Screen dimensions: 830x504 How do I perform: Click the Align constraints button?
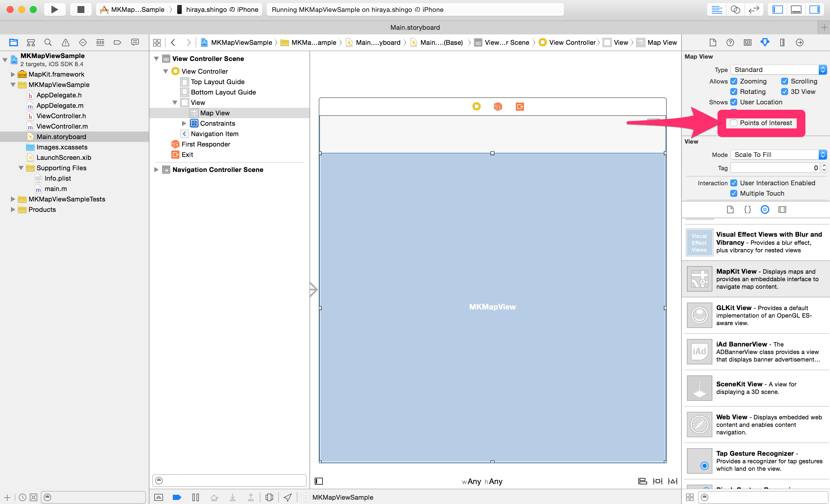click(642, 481)
